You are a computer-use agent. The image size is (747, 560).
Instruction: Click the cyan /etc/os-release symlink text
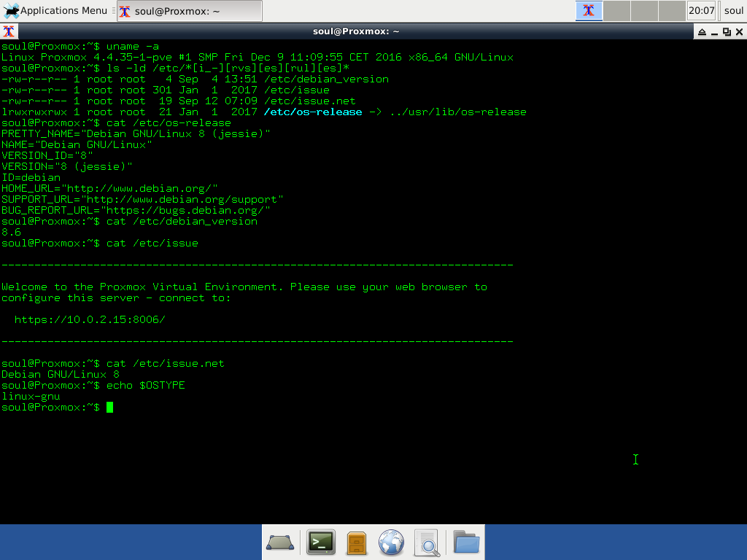(x=313, y=112)
